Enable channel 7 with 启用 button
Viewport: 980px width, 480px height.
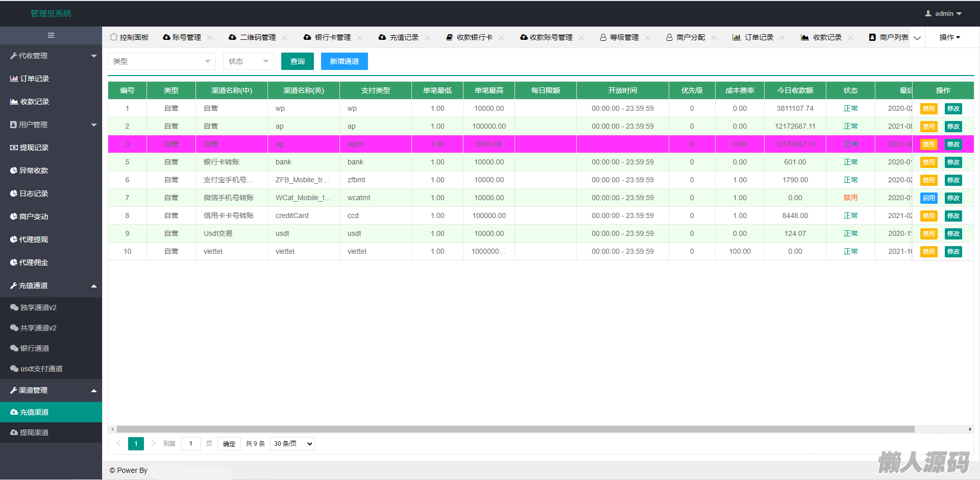tap(928, 198)
